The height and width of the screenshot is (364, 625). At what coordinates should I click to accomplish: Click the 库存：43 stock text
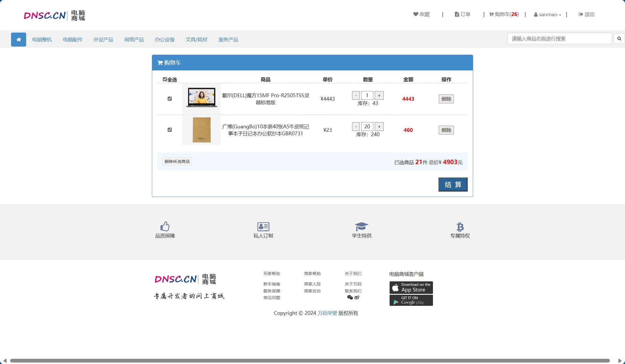coord(368,103)
